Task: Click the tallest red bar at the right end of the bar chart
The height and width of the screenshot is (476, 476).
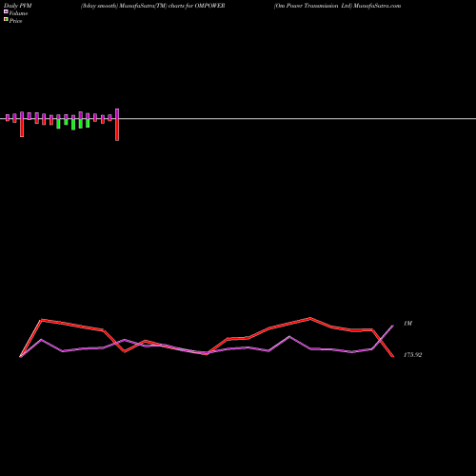Action: (x=117, y=129)
